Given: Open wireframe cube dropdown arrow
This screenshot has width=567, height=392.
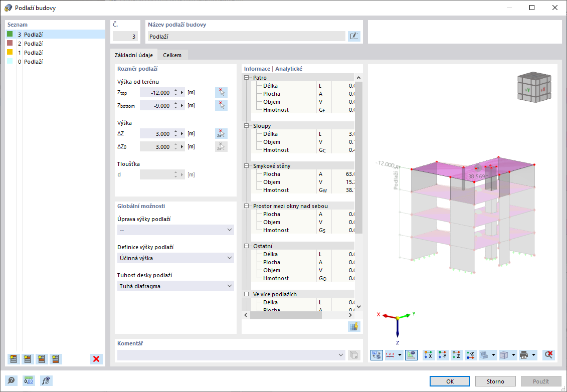Looking at the screenshot, I should tap(513, 355).
